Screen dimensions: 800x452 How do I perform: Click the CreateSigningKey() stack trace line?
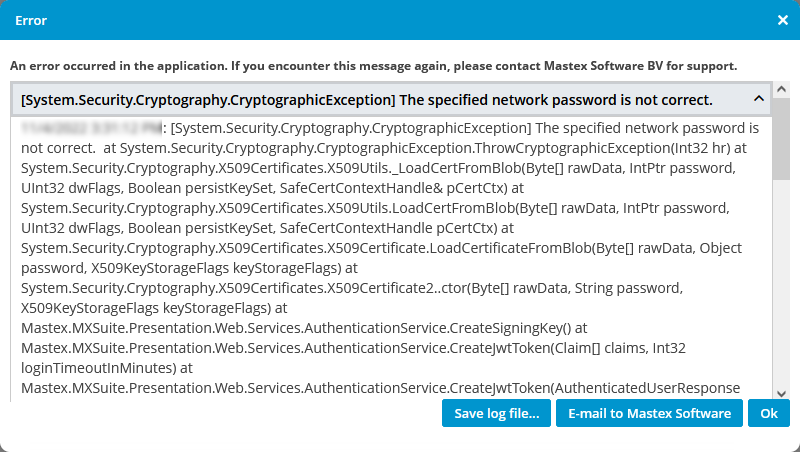pos(300,328)
